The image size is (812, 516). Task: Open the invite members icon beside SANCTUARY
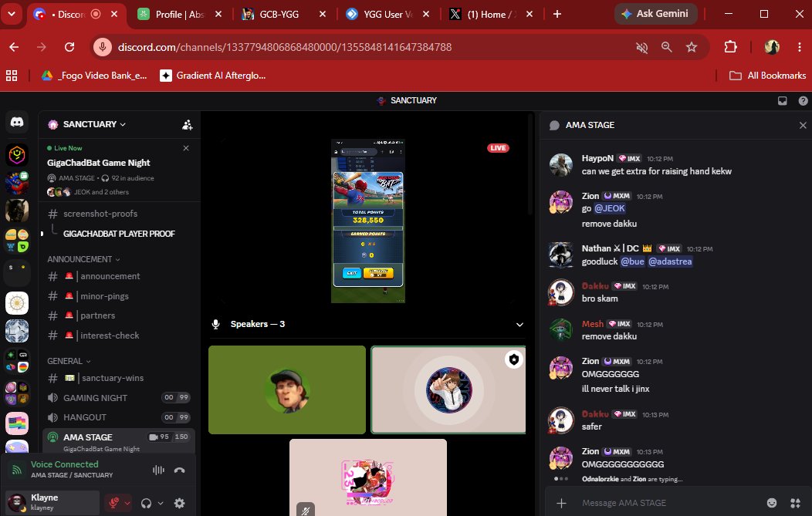coord(188,125)
